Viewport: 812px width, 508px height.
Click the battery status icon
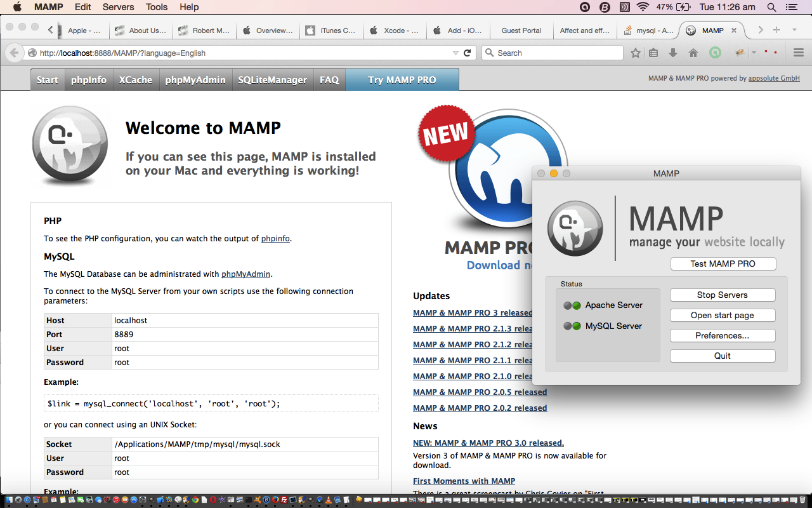(684, 7)
